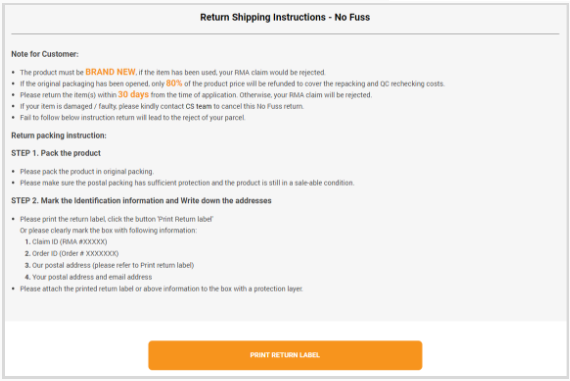The height and width of the screenshot is (381, 570).
Task: Click the Note for Customer heading
Action: point(45,54)
